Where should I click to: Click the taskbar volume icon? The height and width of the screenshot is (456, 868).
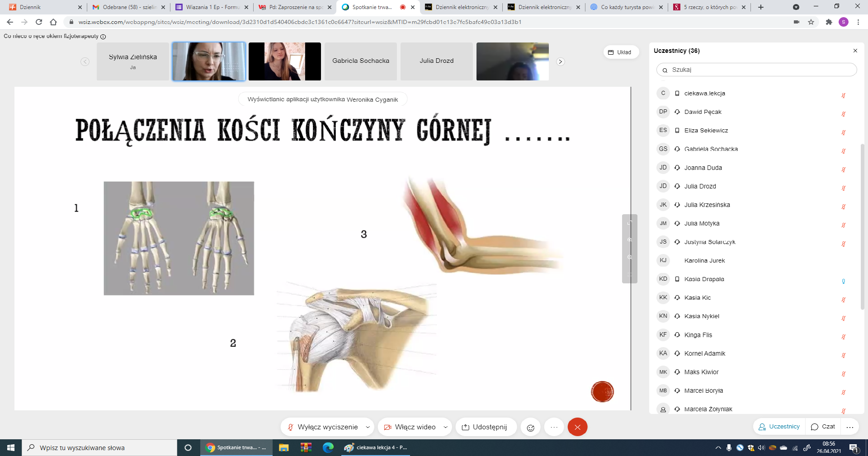[761, 448]
